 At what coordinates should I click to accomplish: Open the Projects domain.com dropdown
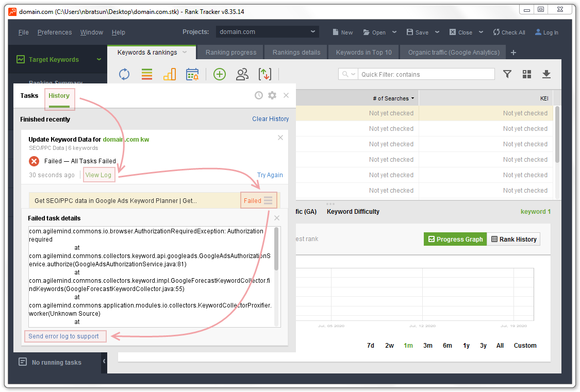click(x=268, y=32)
